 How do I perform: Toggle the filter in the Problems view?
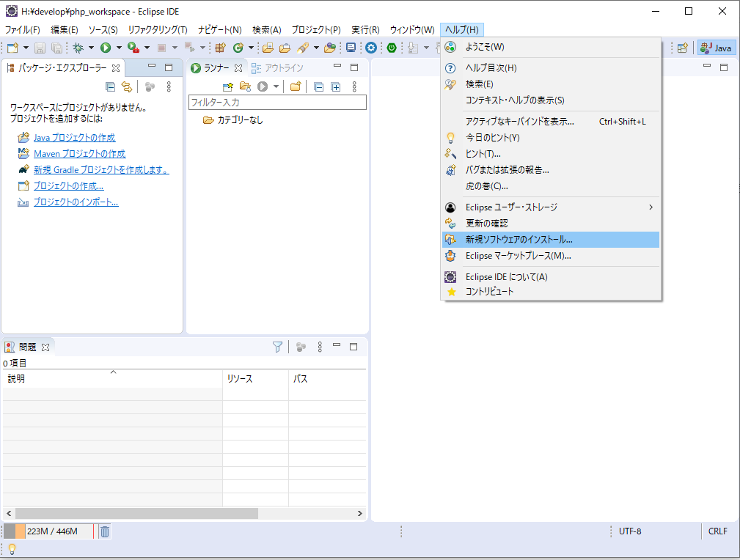(277, 346)
